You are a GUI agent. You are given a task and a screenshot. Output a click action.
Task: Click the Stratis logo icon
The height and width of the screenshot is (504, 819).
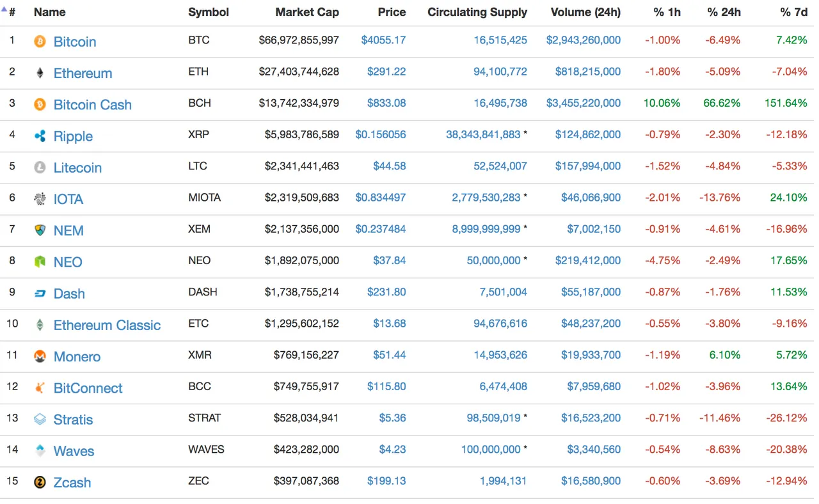click(40, 420)
